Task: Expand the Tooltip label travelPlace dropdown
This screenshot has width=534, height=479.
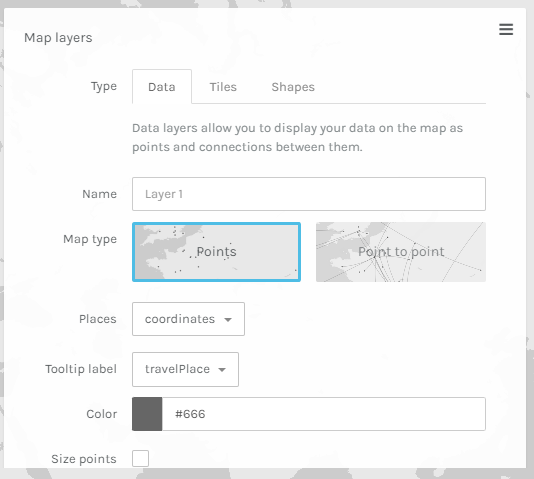Action: point(185,369)
